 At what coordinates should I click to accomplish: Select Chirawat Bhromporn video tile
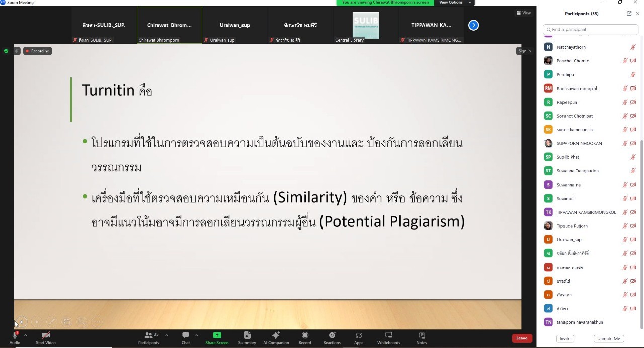pyautogui.click(x=170, y=25)
